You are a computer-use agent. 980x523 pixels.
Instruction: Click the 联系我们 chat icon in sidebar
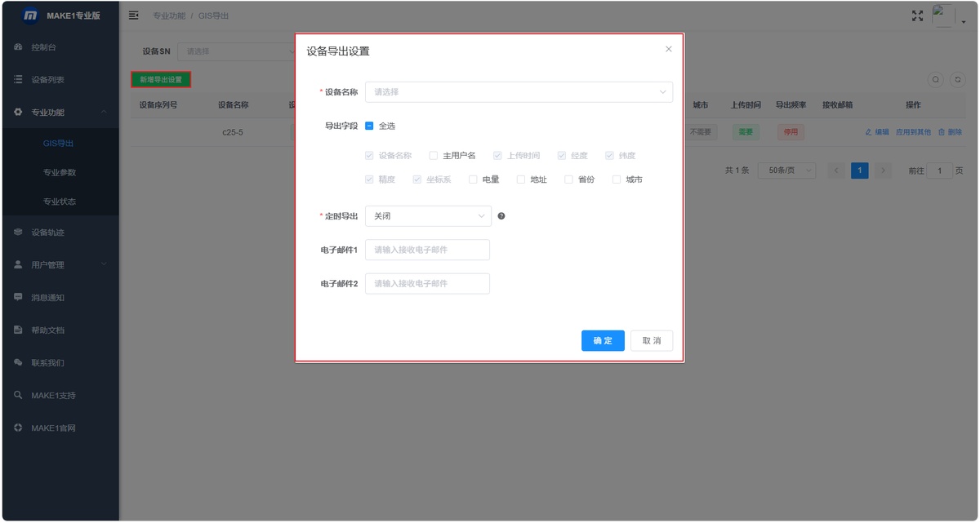pyautogui.click(x=18, y=363)
